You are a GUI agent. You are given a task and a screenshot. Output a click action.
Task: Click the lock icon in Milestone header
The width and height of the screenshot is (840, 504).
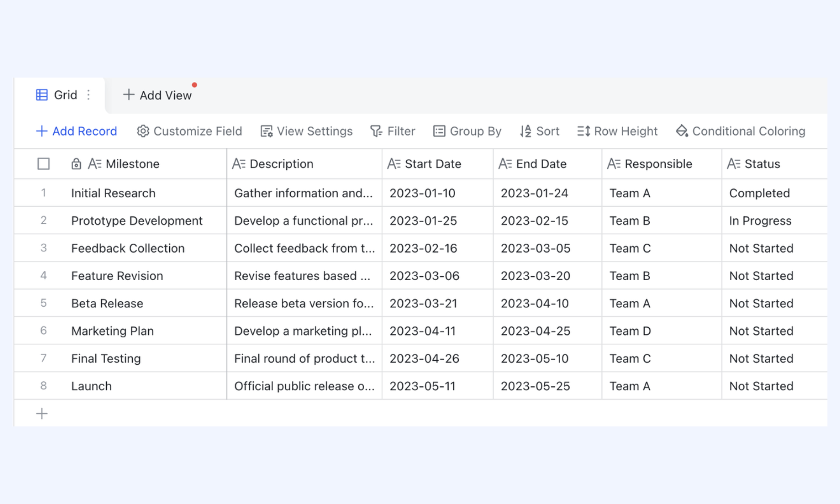tap(76, 164)
